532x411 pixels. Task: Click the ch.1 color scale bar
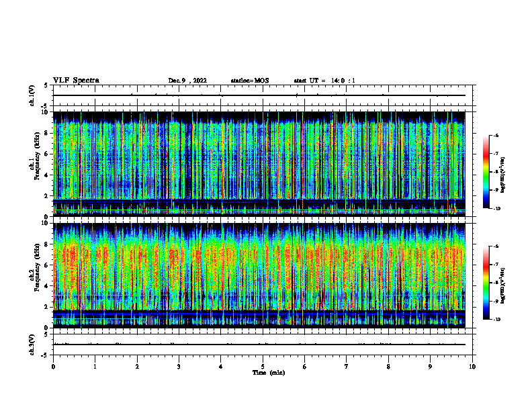pyautogui.click(x=486, y=172)
